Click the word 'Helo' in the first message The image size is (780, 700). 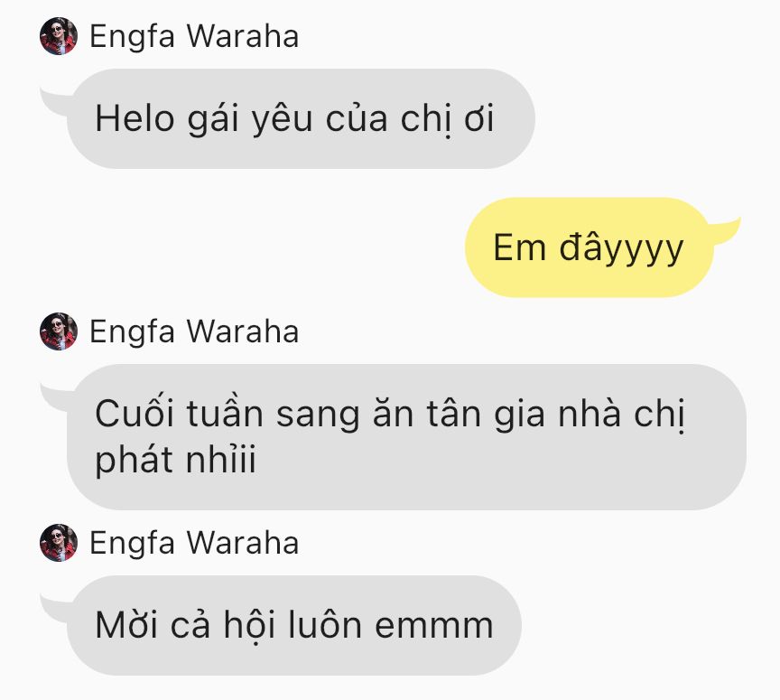(x=135, y=119)
